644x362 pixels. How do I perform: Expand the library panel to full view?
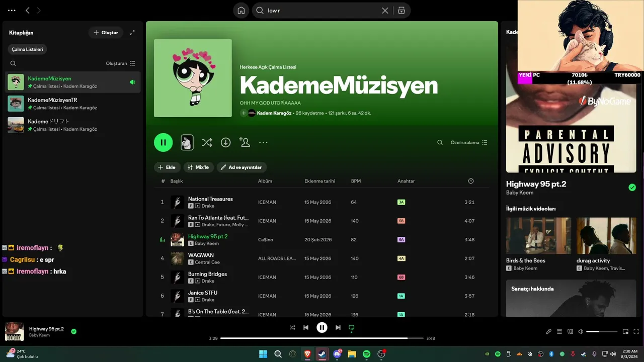[132, 33]
